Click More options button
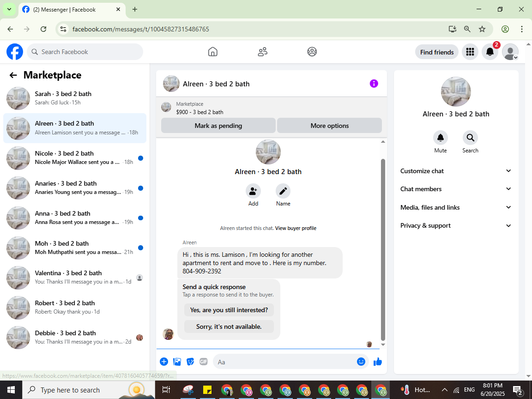 (x=329, y=126)
